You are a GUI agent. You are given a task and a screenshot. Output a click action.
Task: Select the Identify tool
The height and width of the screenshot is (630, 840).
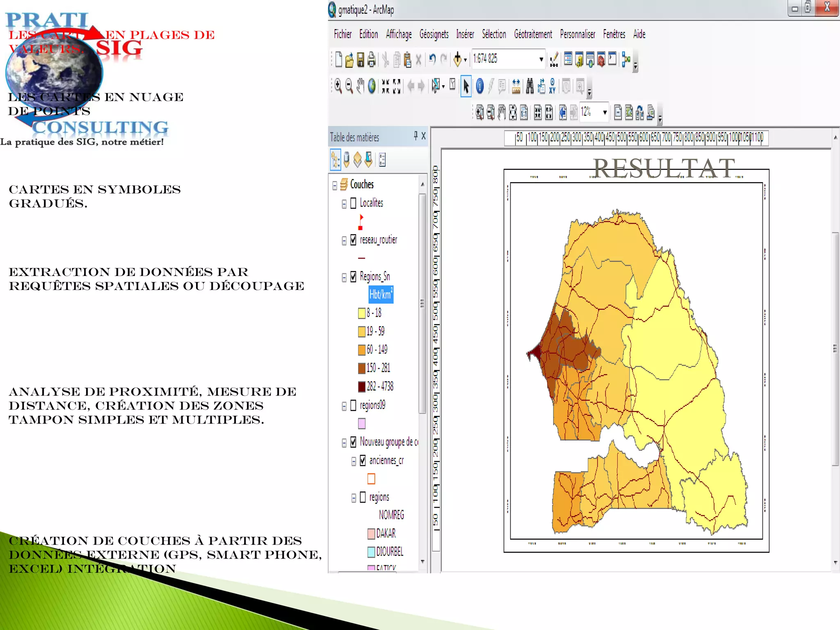[479, 86]
